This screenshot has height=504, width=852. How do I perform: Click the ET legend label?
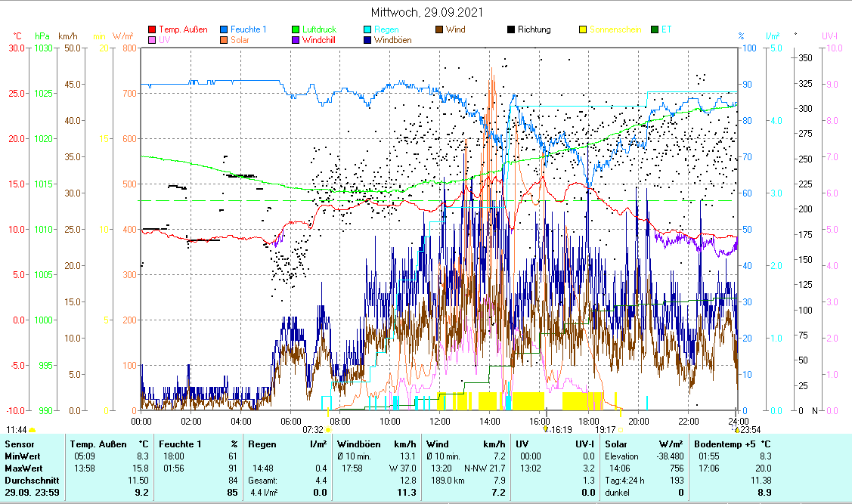coord(666,30)
